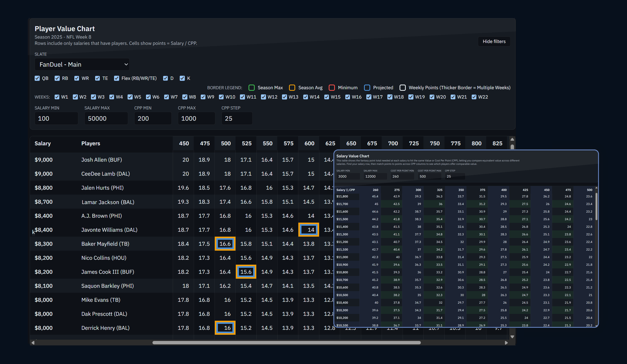Click the CPP Max input showing 1000

click(196, 118)
